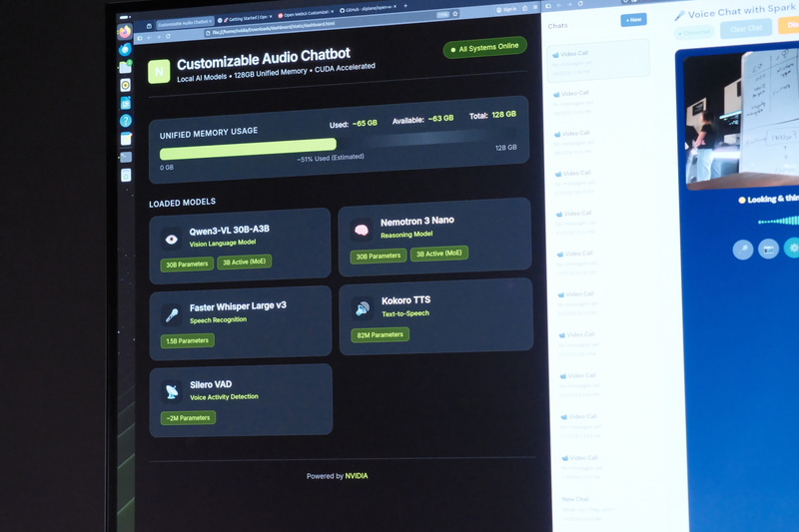The width and height of the screenshot is (799, 532).
Task: Click the ~51% Used (Estimated) label
Action: (331, 158)
